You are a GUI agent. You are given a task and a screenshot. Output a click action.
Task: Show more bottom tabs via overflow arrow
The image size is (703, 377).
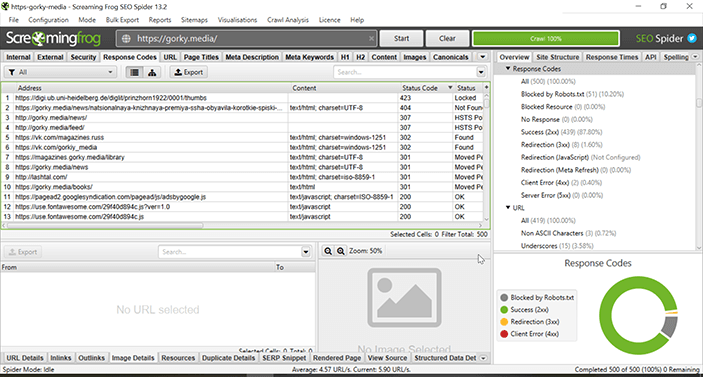[x=483, y=358]
